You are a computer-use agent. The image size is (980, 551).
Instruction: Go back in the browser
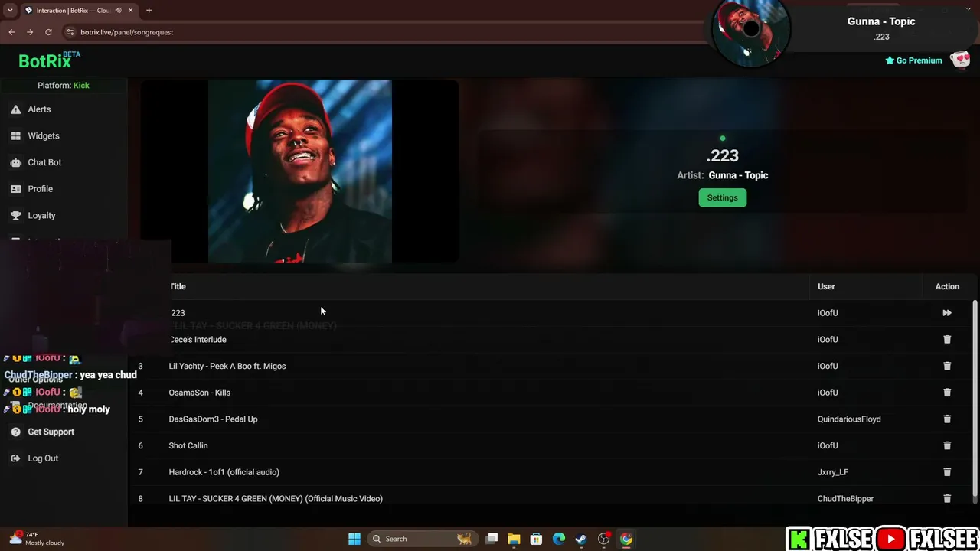11,32
